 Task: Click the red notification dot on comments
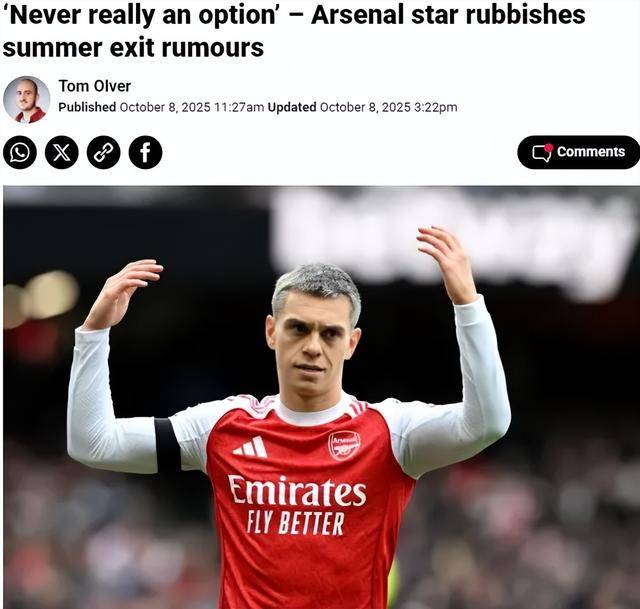tap(549, 147)
